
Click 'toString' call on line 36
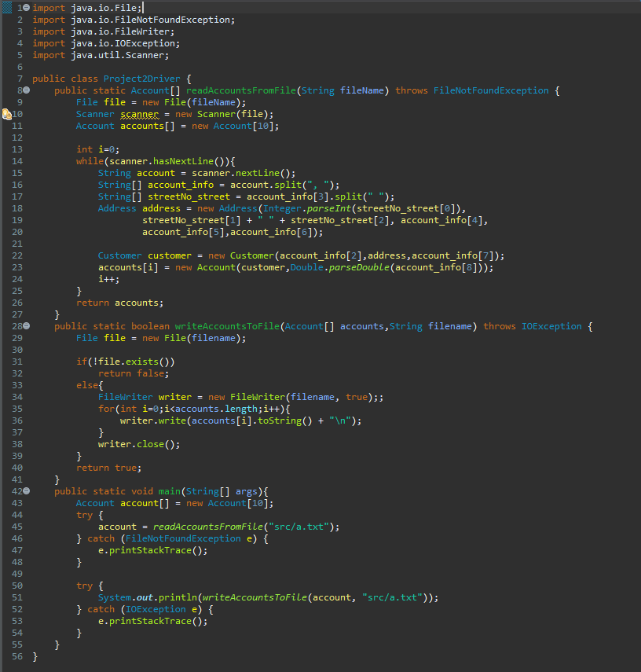(x=280, y=420)
